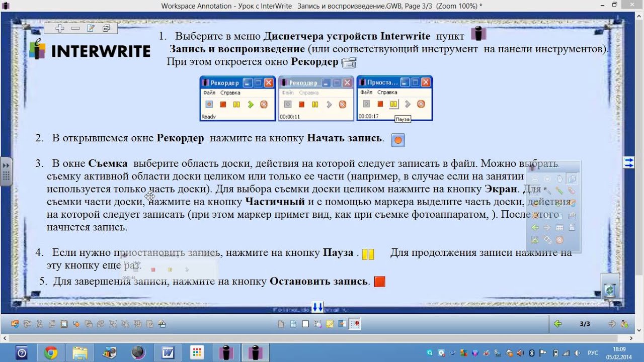The width and height of the screenshot is (644, 362).
Task: Click the Bluetooth tray icon
Action: [531, 353]
